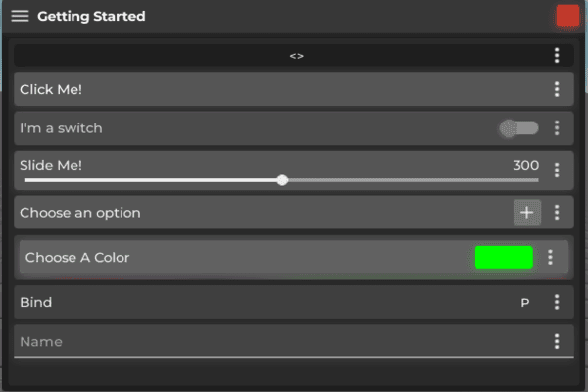
Task: Click the Slide Me! slider handle
Action: 283,180
